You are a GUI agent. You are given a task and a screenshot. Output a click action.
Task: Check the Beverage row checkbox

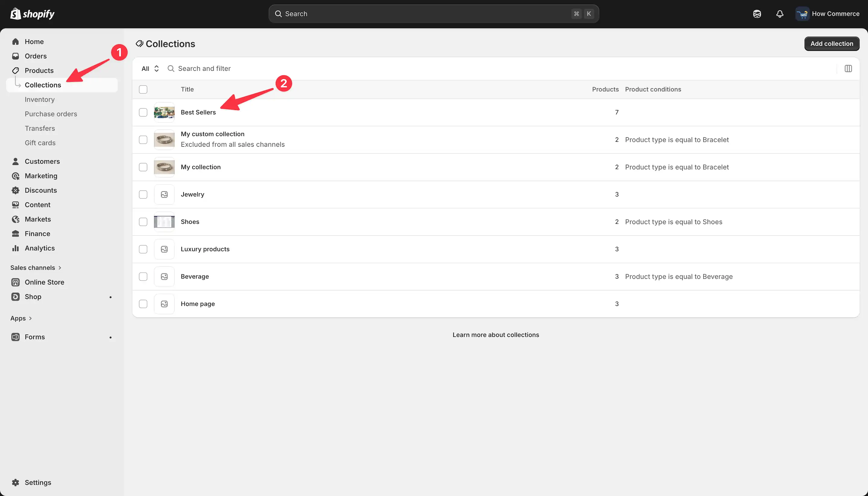(x=143, y=277)
